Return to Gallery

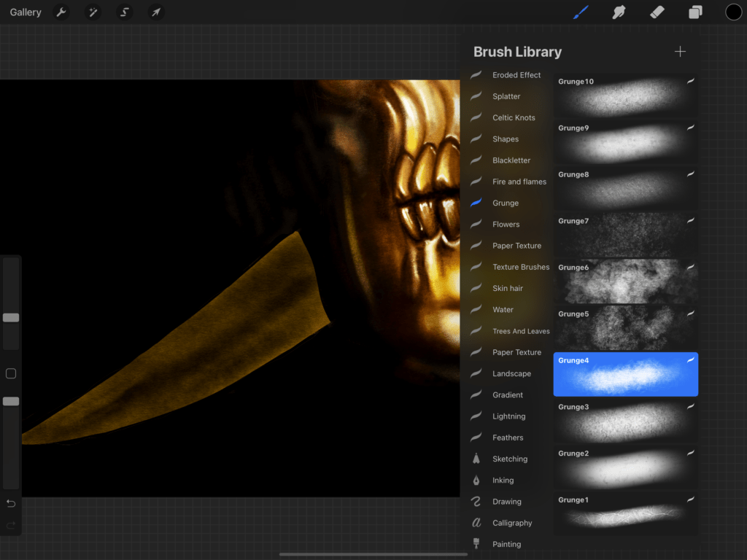[26, 12]
